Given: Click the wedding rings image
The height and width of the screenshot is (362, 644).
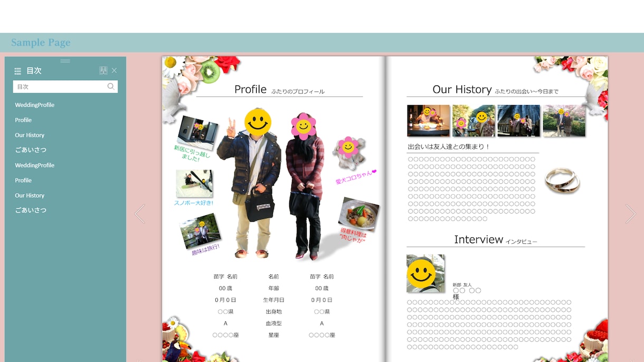Looking at the screenshot, I should (x=563, y=180).
